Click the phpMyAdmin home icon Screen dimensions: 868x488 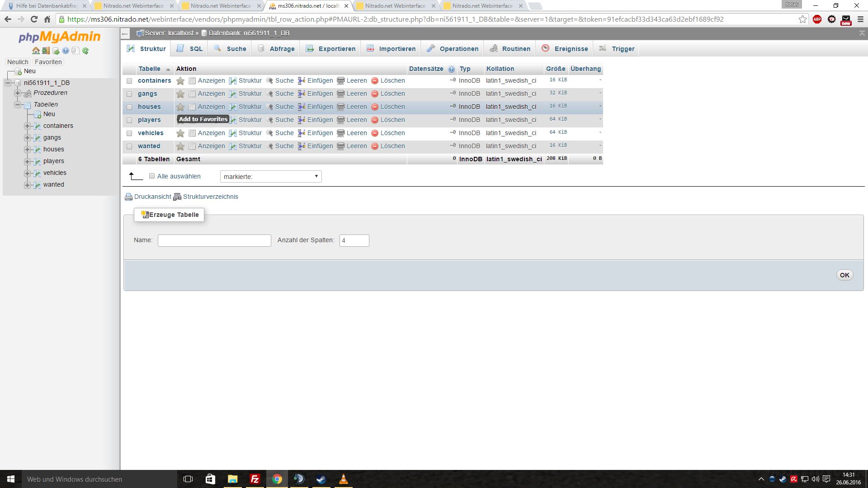[36, 51]
